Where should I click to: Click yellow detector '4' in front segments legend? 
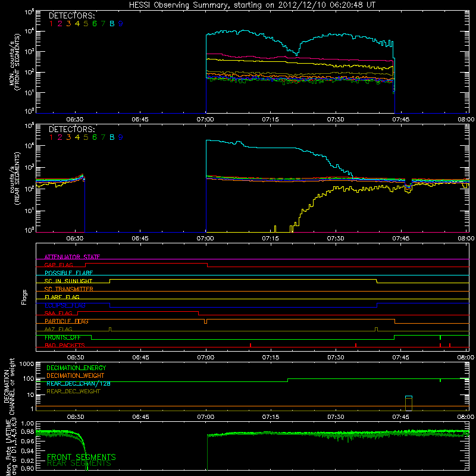click(x=77, y=24)
